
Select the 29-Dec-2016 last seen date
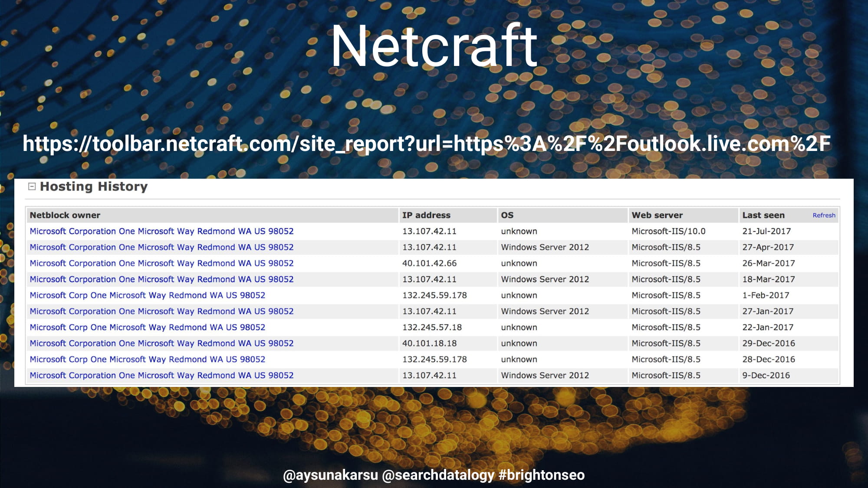coord(769,344)
